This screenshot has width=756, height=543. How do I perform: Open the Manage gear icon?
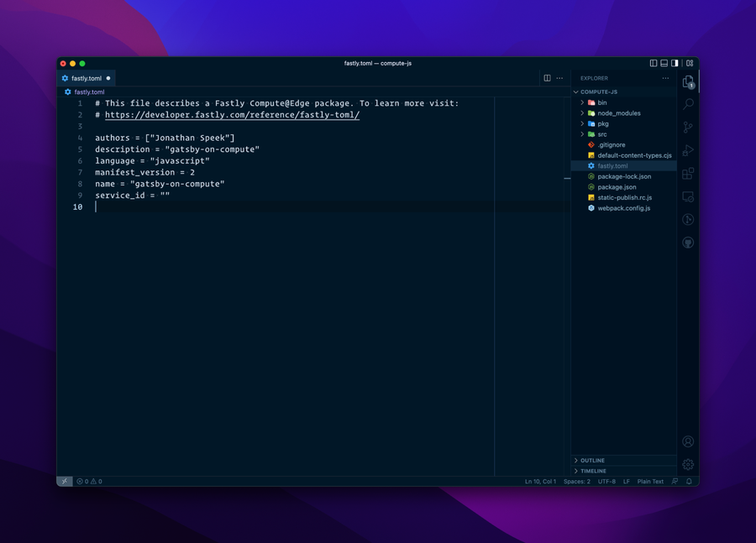(688, 464)
